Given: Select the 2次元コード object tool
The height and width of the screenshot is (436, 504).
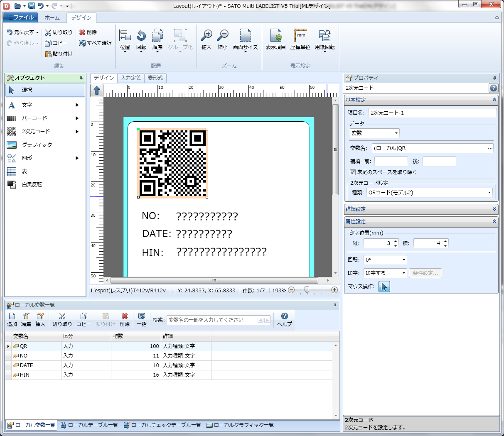Looking at the screenshot, I should [36, 132].
